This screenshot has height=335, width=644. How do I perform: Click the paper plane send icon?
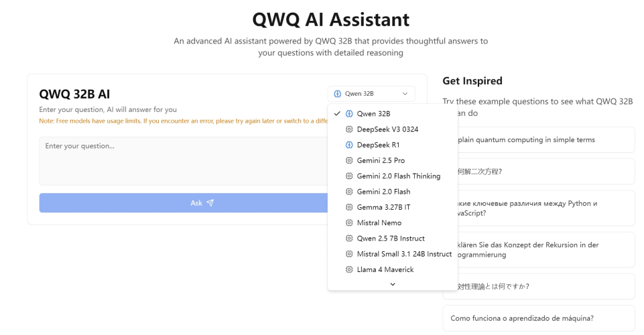(x=210, y=203)
